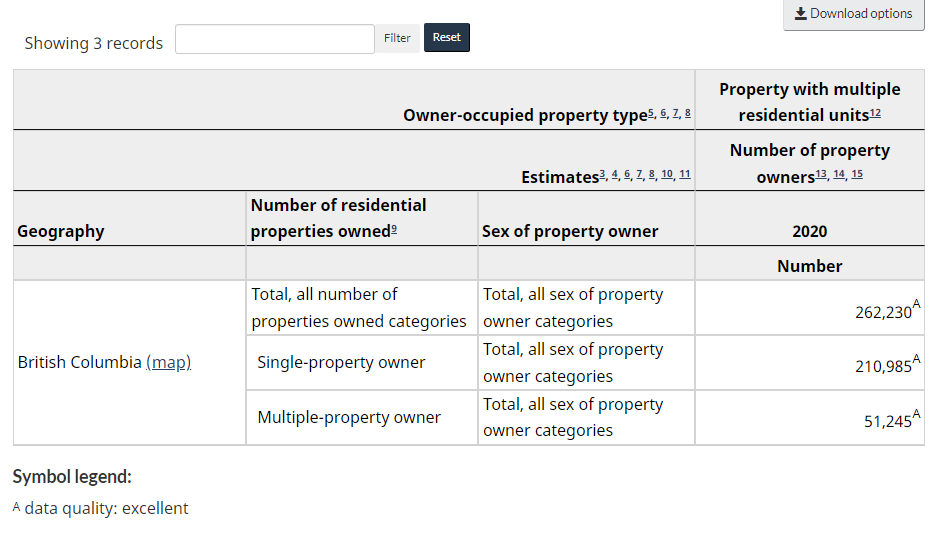Click the Filter button
The width and height of the screenshot is (939, 538).
click(x=397, y=38)
